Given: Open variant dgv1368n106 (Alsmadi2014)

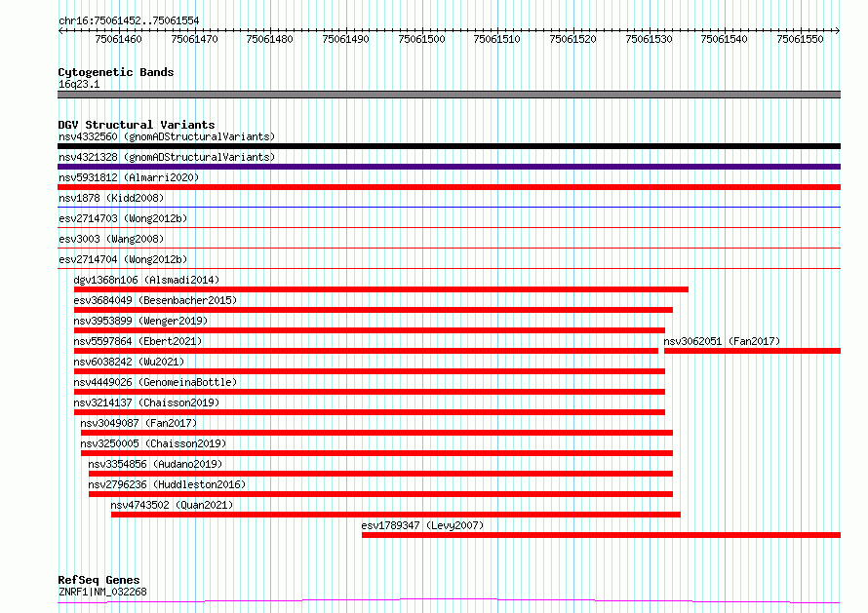Looking at the screenshot, I should click(x=146, y=280).
